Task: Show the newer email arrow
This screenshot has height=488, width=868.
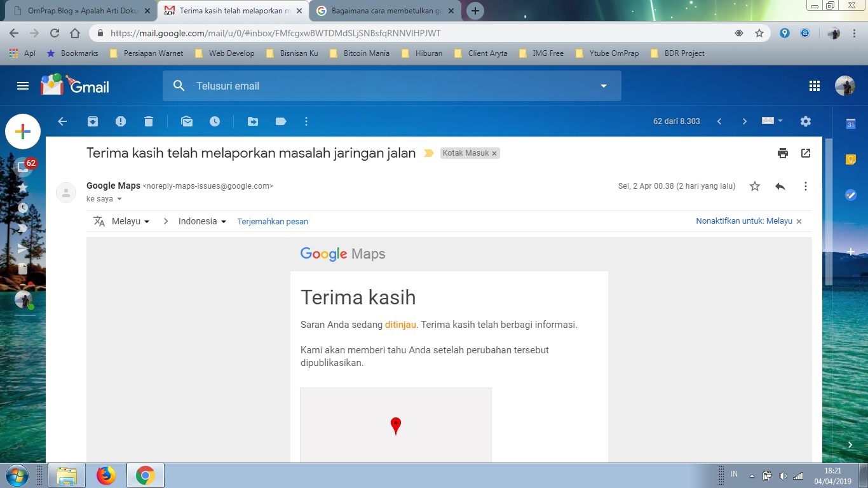Action: coord(719,121)
